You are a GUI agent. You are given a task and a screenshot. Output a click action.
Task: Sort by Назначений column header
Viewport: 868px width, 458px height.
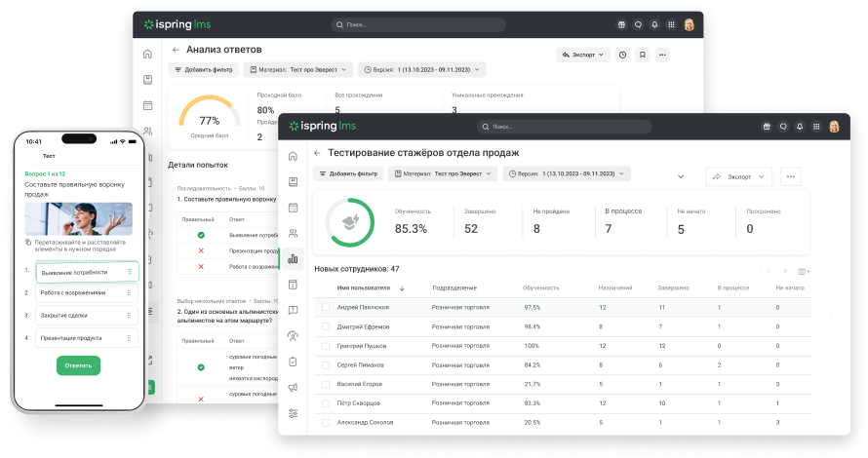click(x=615, y=287)
